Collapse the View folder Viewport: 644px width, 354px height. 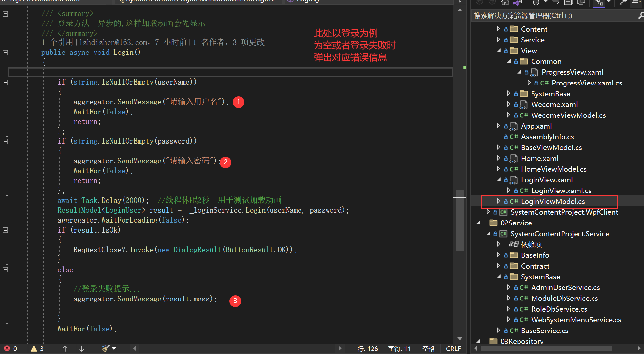click(x=498, y=51)
